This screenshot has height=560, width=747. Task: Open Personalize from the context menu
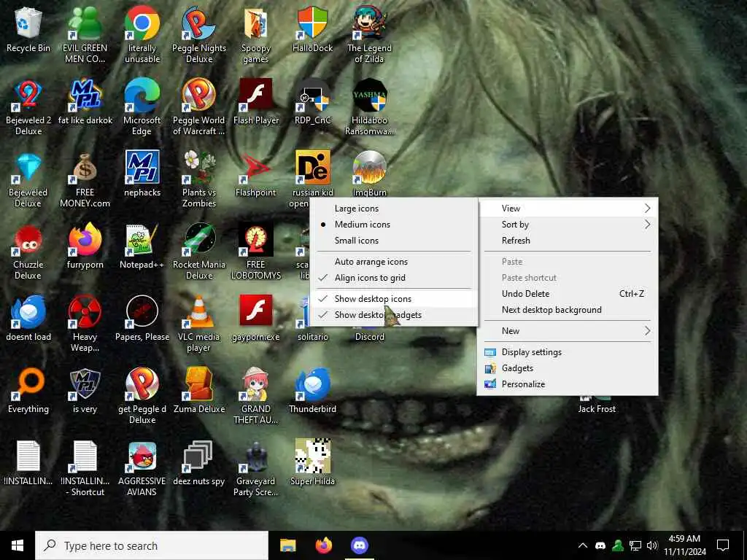pos(568,384)
